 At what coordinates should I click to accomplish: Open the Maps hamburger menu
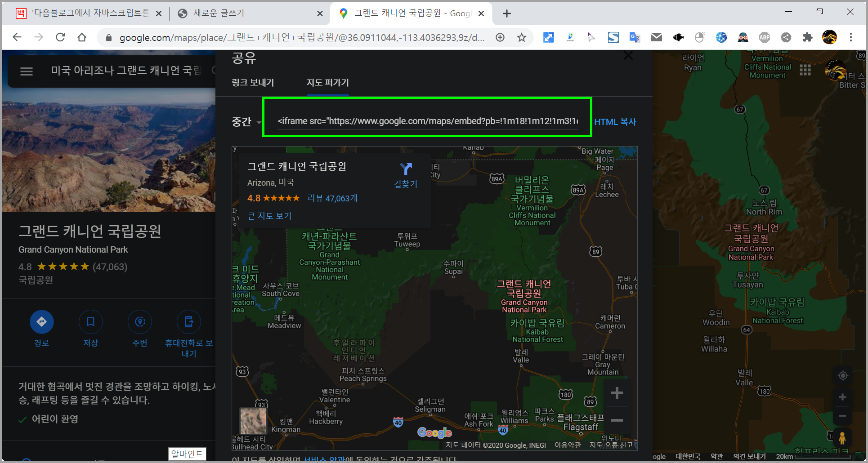[x=27, y=71]
